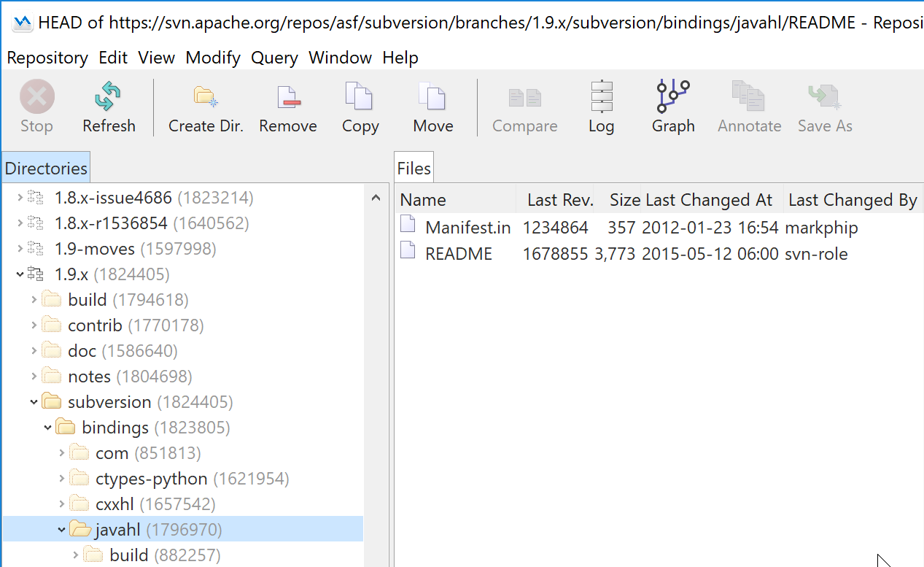
Task: Open the Query menu
Action: [273, 58]
